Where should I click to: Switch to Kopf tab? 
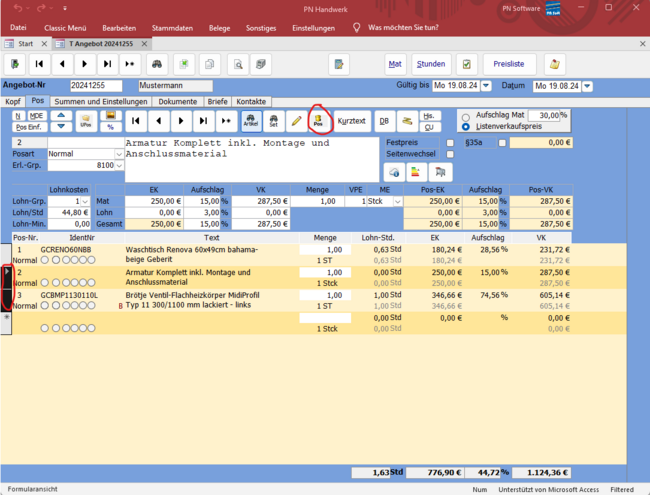coord(12,102)
